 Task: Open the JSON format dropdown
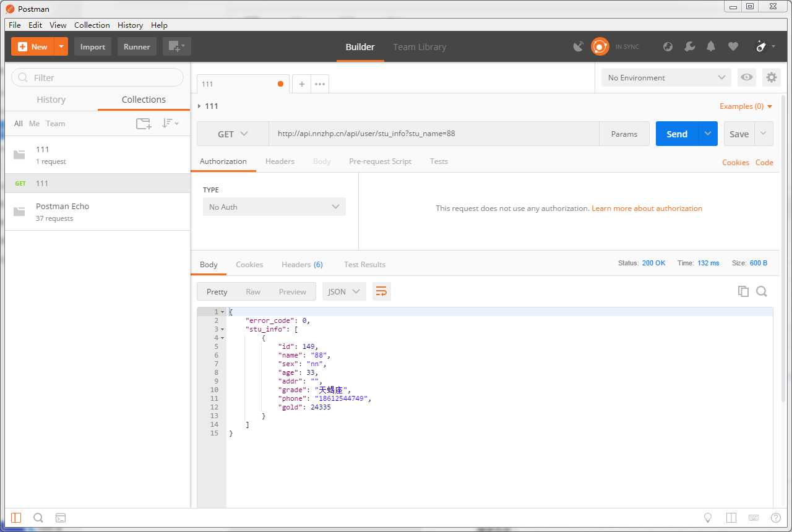344,291
